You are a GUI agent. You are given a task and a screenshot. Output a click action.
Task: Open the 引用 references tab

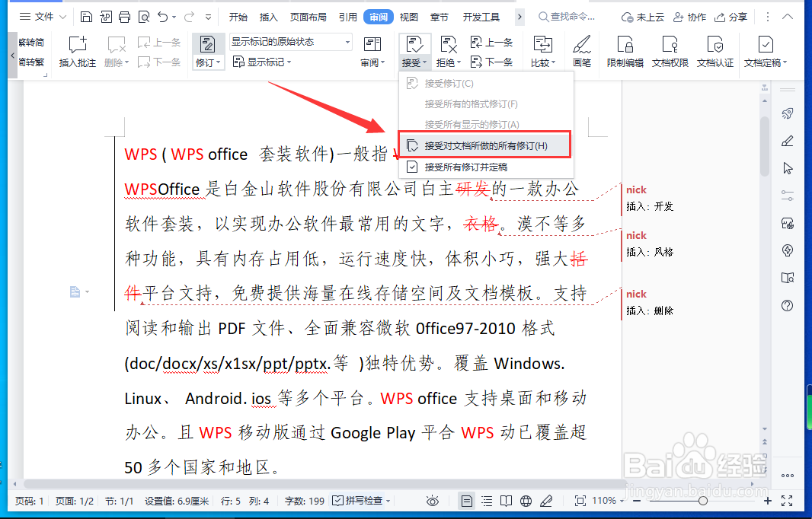[348, 17]
